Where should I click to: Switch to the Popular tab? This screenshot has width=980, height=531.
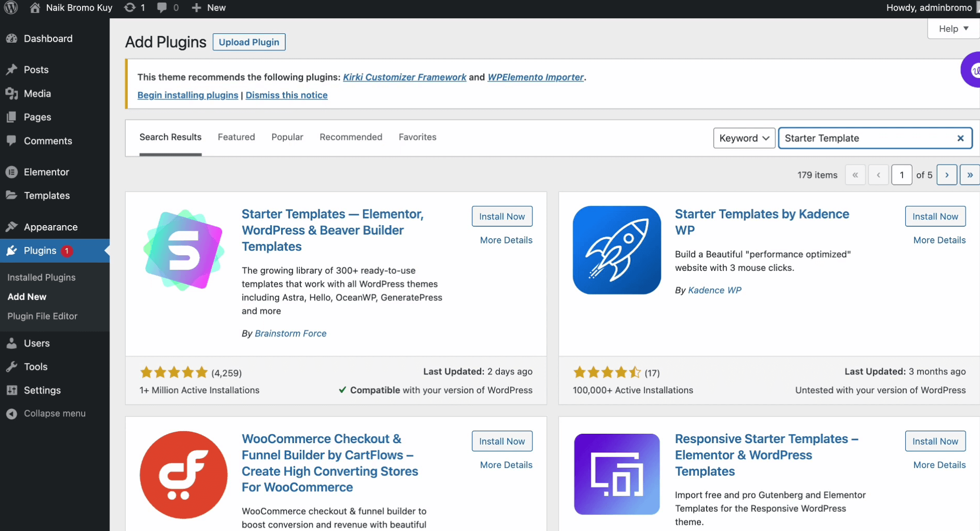287,137
